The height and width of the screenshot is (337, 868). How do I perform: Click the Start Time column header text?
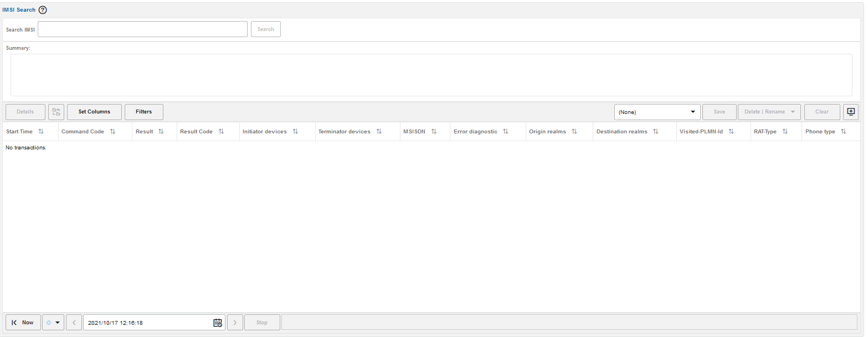[19, 132]
